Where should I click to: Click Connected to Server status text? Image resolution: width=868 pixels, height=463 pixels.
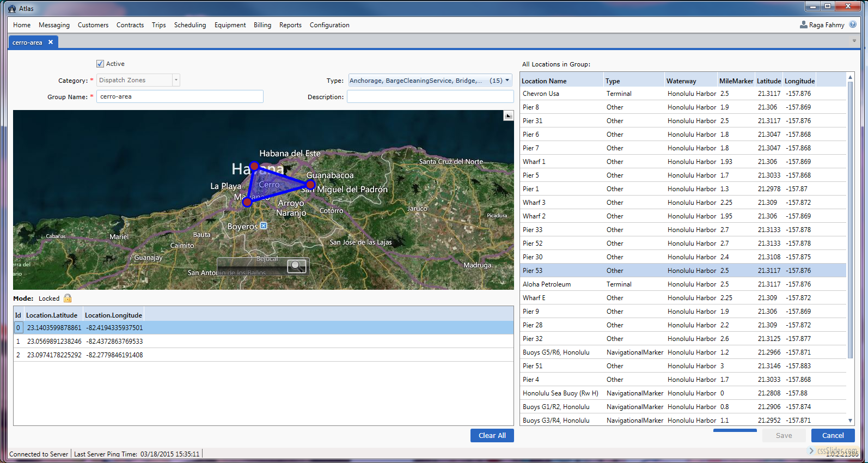pos(39,454)
